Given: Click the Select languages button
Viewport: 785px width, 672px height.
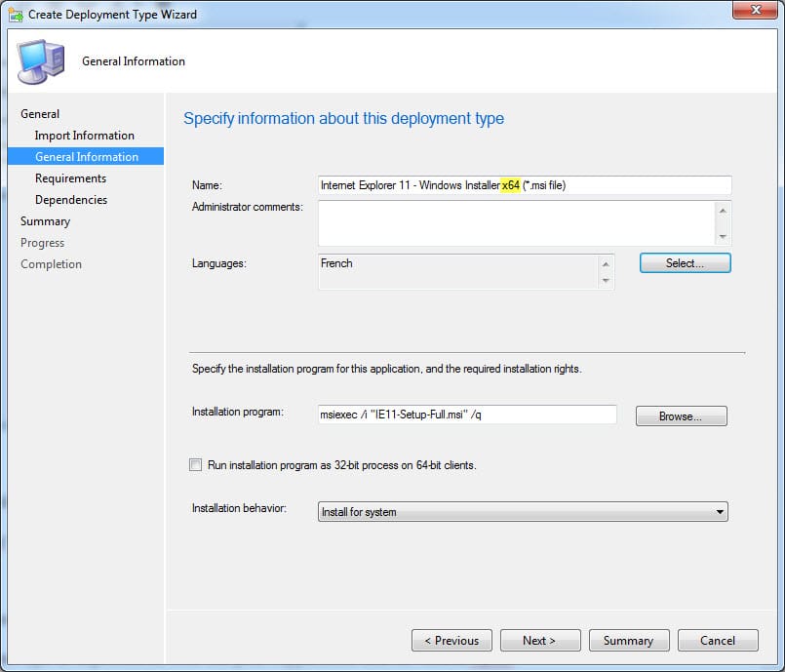Looking at the screenshot, I should click(685, 263).
